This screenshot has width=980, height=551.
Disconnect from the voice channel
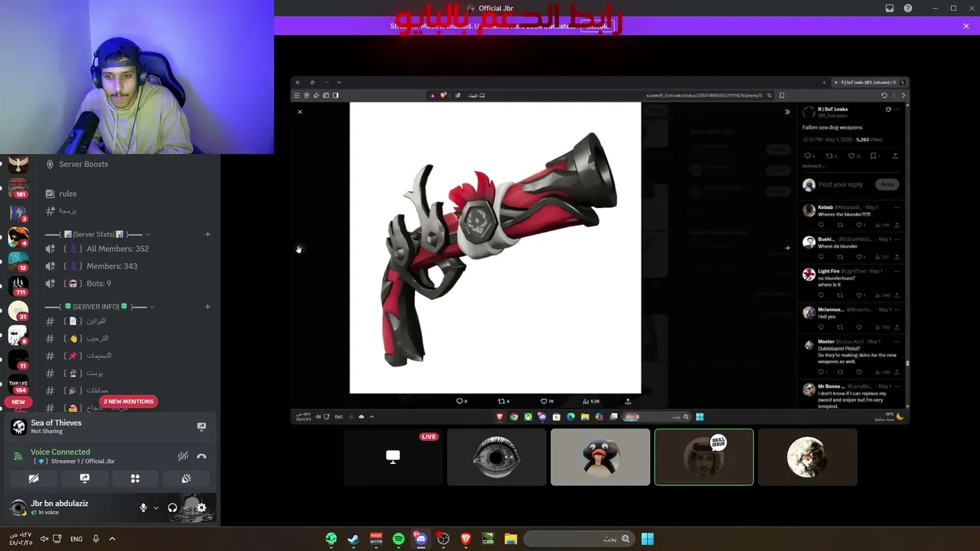click(x=201, y=456)
